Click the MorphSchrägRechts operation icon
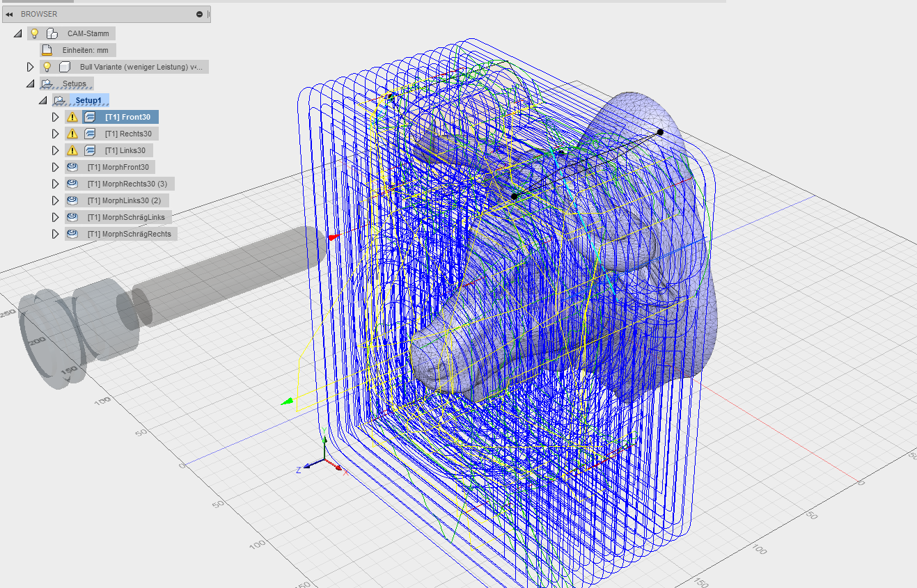 tap(72, 233)
